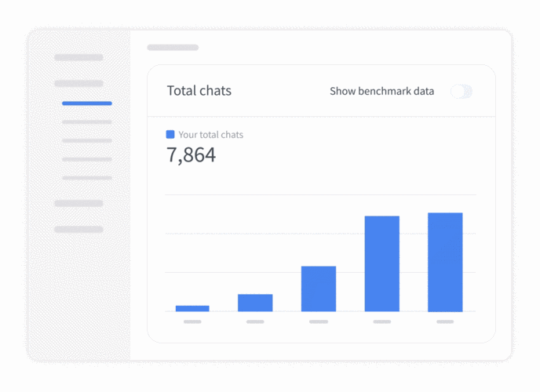This screenshot has height=392, width=540.
Task: Click the blue legend square beside Your total chats
Action: tap(170, 135)
